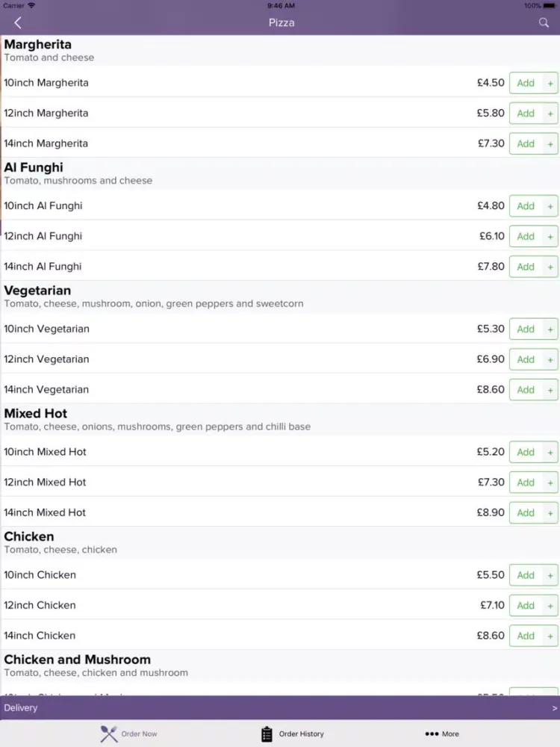Add 14inch Chicken to order
Screen dimensions: 560x747
[x=526, y=636]
